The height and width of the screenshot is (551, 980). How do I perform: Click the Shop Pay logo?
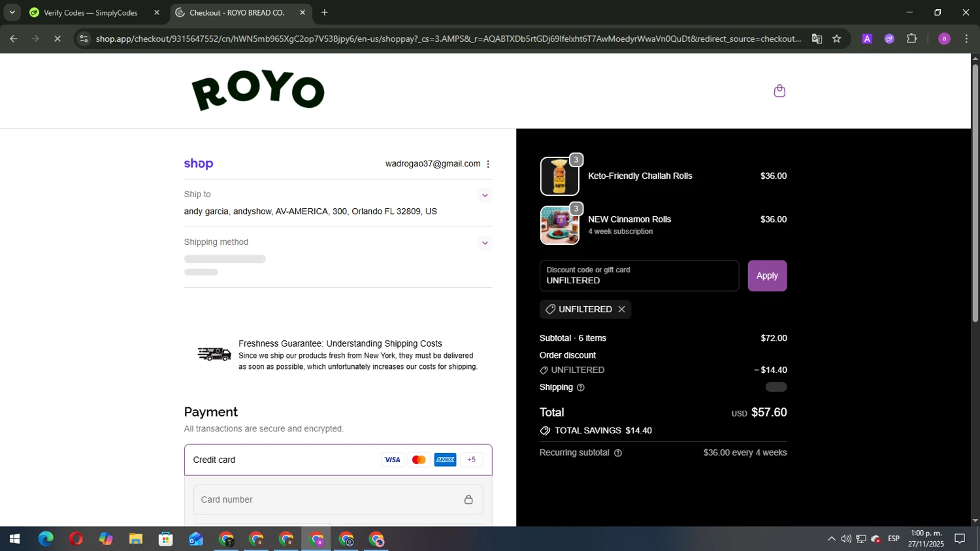(x=199, y=164)
